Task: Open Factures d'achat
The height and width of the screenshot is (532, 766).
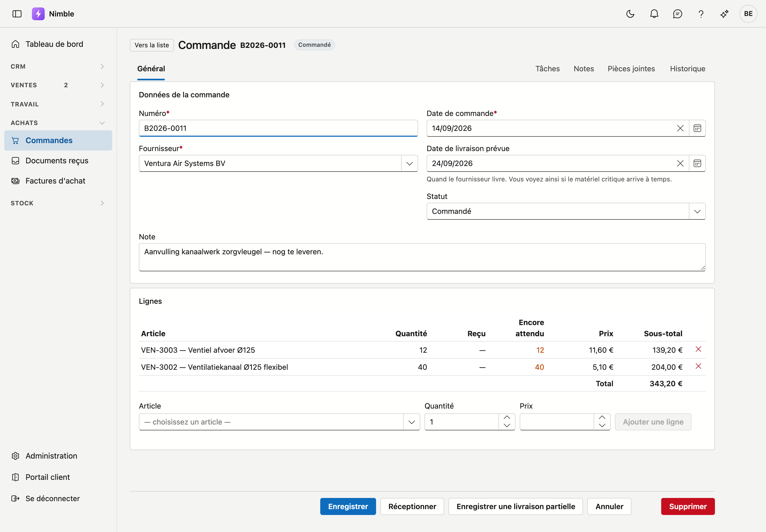Action: point(58,181)
